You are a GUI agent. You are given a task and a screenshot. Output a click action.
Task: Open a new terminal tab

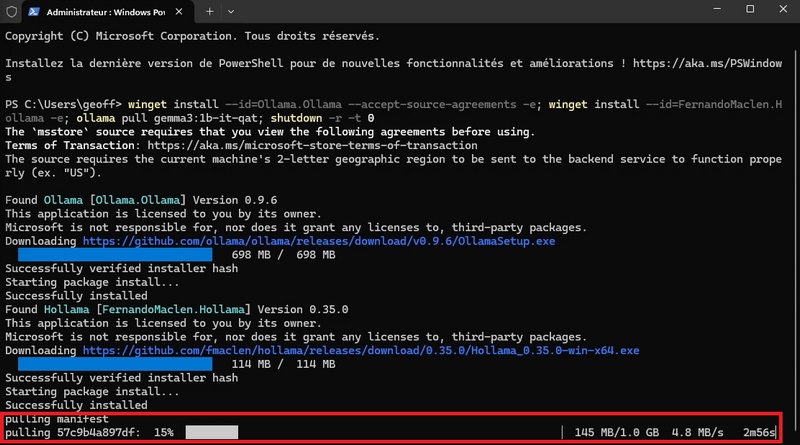(x=209, y=11)
